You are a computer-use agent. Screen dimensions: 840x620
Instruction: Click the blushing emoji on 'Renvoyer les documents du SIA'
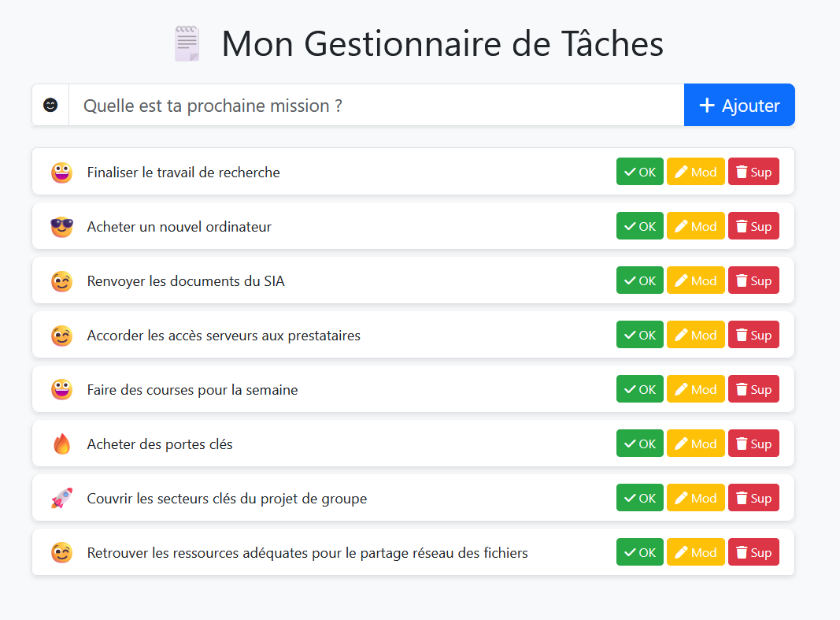[61, 280]
